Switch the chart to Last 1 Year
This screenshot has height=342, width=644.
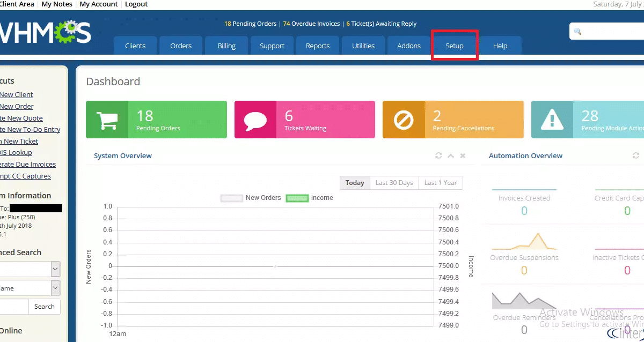tap(440, 183)
